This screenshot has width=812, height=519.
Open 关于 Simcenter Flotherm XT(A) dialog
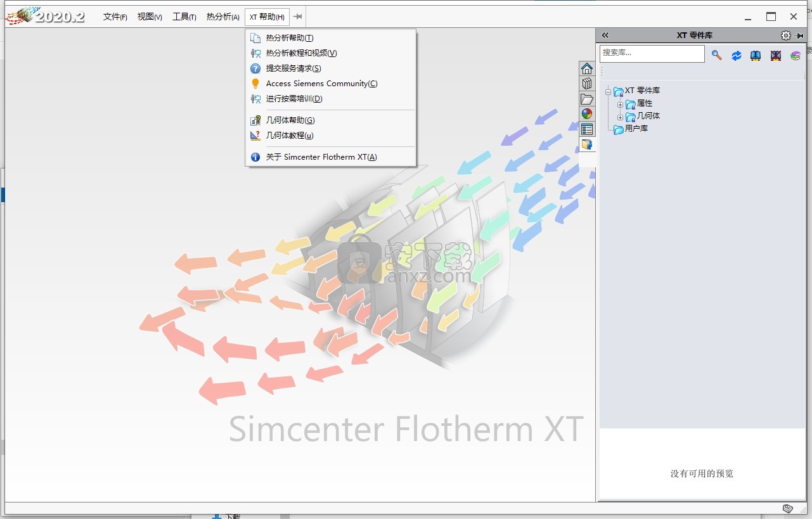coord(330,157)
